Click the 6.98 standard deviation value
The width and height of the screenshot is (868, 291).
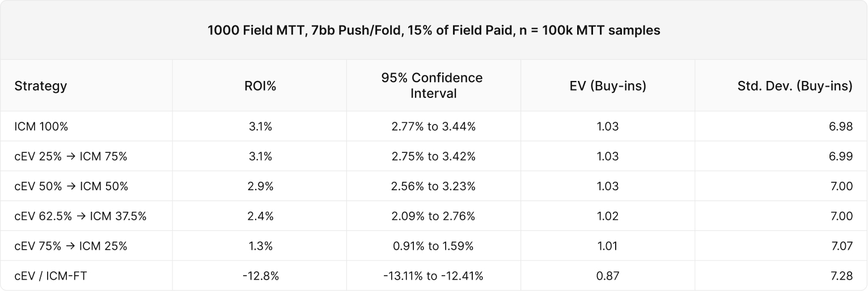pyautogui.click(x=841, y=126)
